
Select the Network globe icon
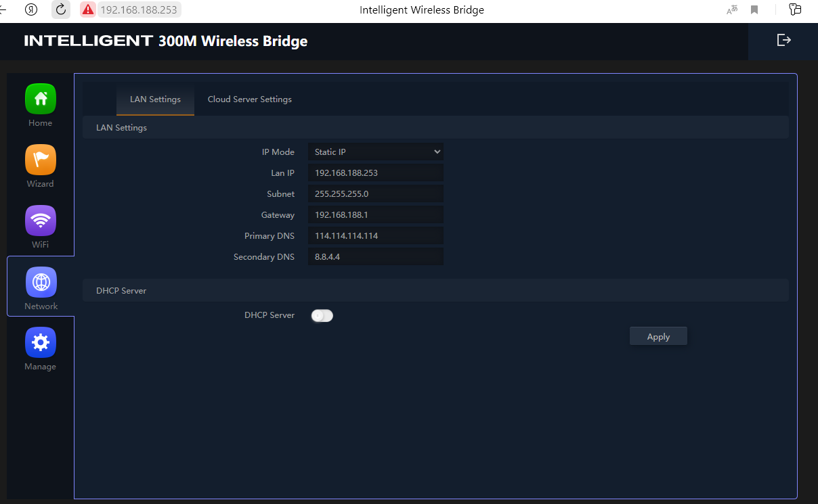tap(41, 282)
